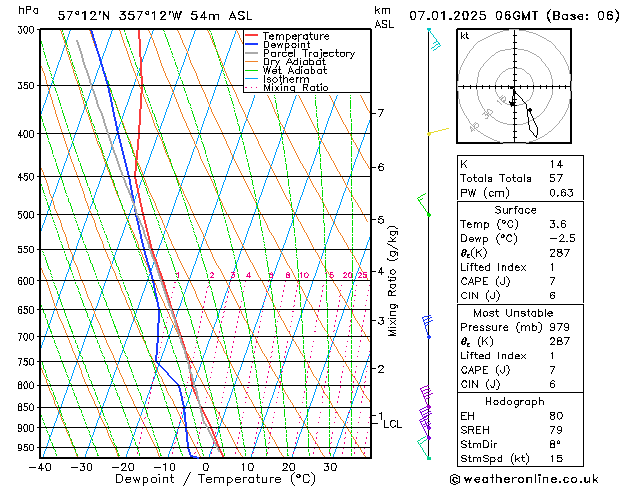Click the LCL marker label
The width and height of the screenshot is (629, 486).
(392, 424)
